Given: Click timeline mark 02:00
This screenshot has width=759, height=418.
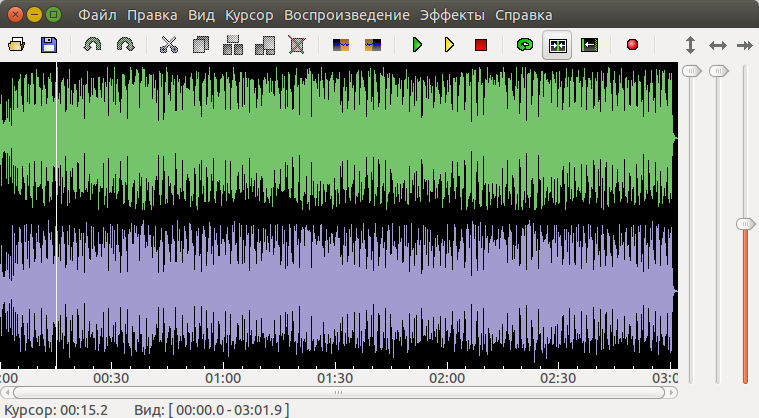Looking at the screenshot, I should coord(447,378).
